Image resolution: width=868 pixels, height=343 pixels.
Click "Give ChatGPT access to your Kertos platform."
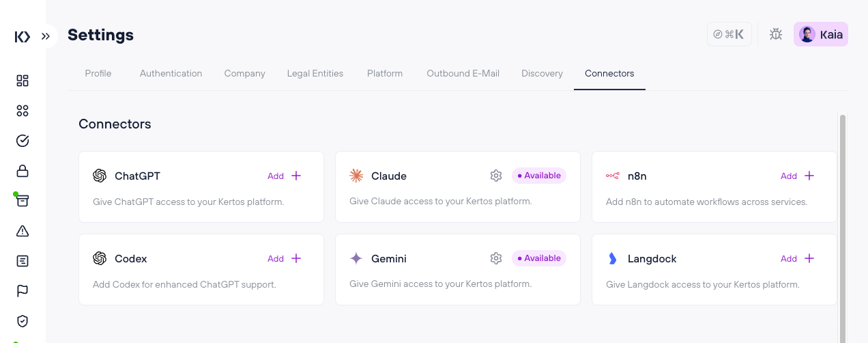[x=188, y=202]
